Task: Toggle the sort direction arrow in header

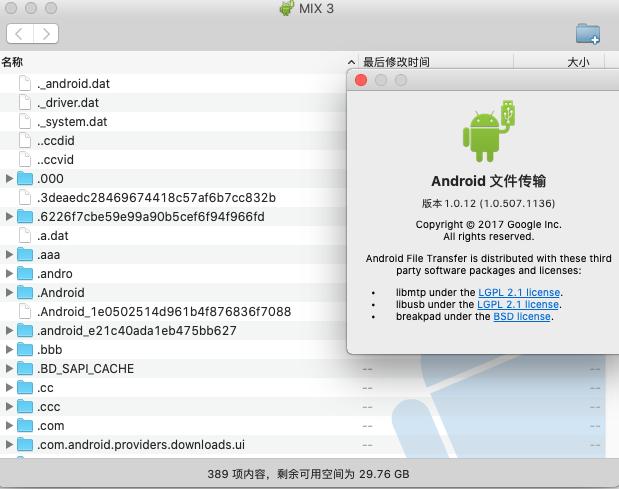Action: point(351,62)
